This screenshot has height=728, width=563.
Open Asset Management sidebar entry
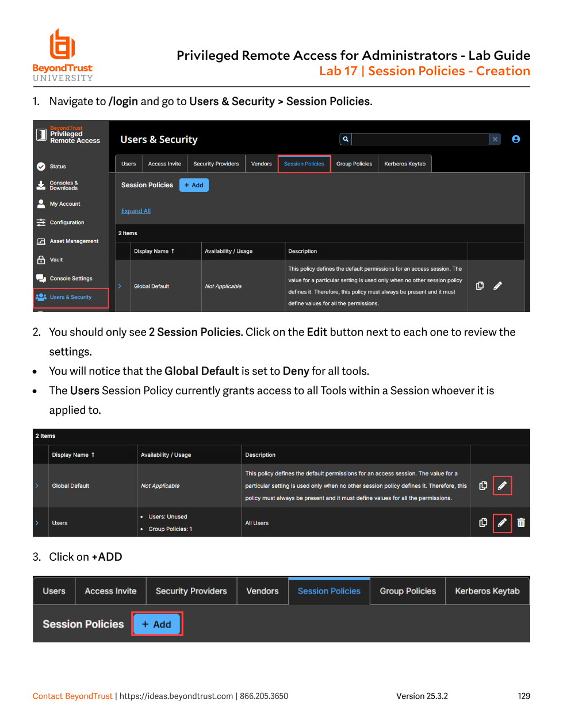[x=68, y=241]
